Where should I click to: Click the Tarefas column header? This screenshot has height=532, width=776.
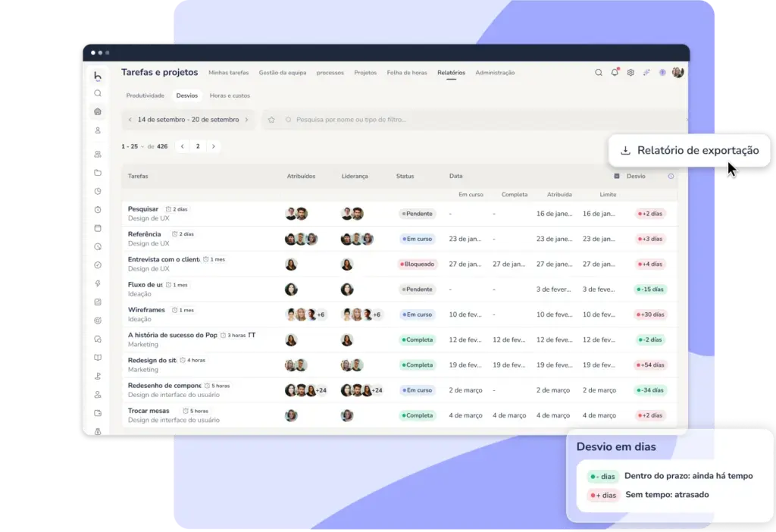(x=138, y=176)
